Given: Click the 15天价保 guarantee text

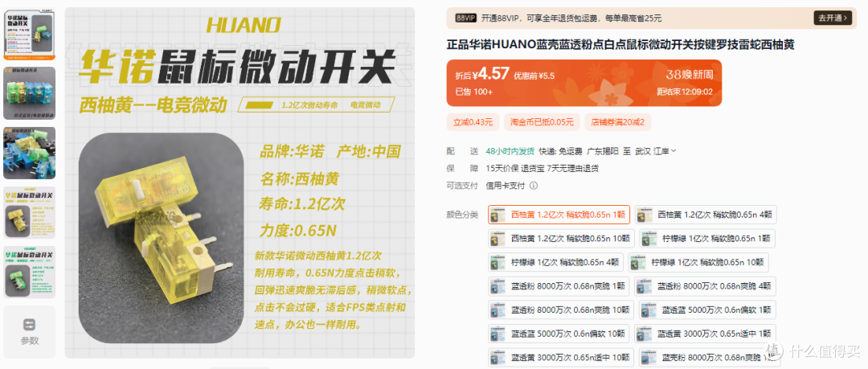Looking at the screenshot, I should pyautogui.click(x=502, y=169).
